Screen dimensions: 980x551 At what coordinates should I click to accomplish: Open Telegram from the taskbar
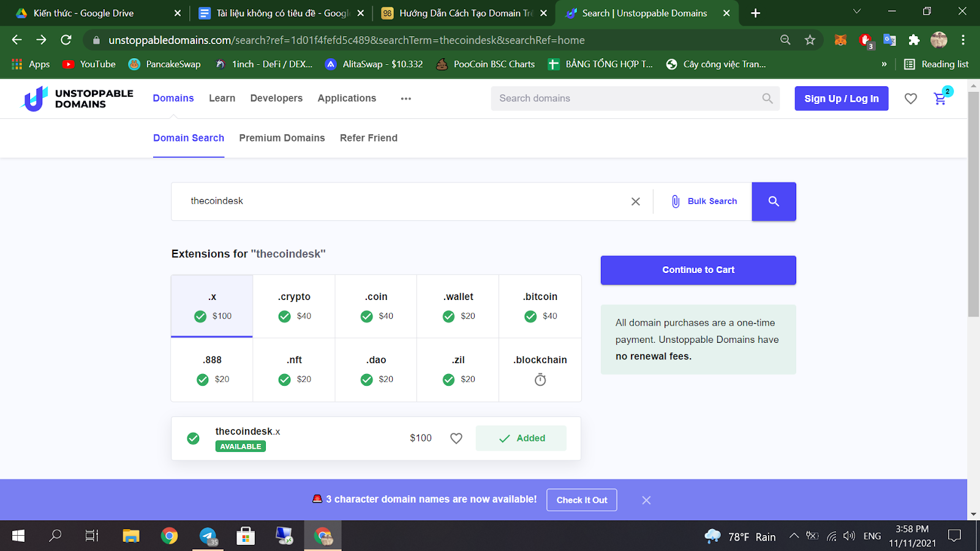tap(208, 536)
